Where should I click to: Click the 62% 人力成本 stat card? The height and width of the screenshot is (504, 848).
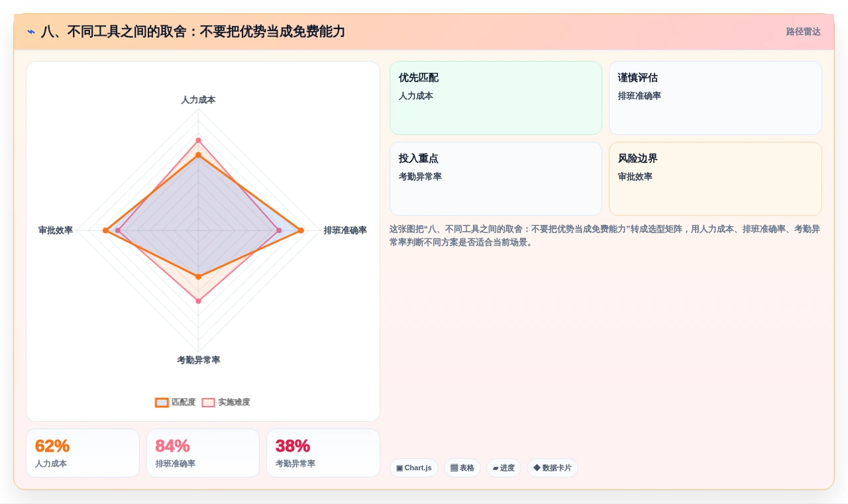point(83,453)
